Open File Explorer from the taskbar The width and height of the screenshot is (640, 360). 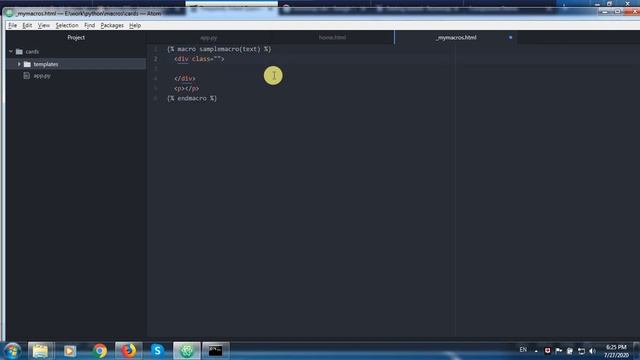coord(40,351)
